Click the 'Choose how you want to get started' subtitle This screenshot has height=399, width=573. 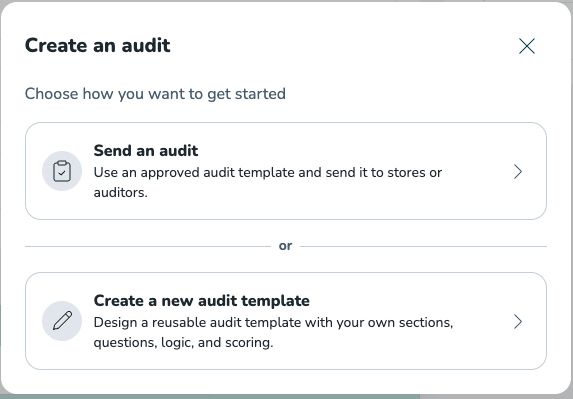click(155, 94)
